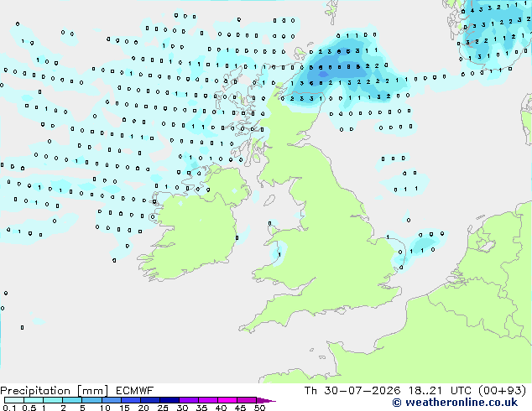Select the 30–35 mm purple legend color
The height and width of the screenshot is (411, 532).
189,400
